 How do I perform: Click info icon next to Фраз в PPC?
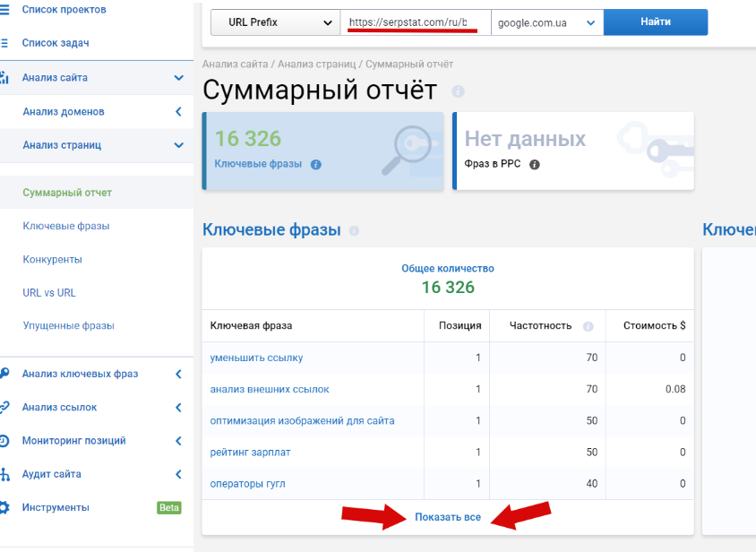coord(535,165)
